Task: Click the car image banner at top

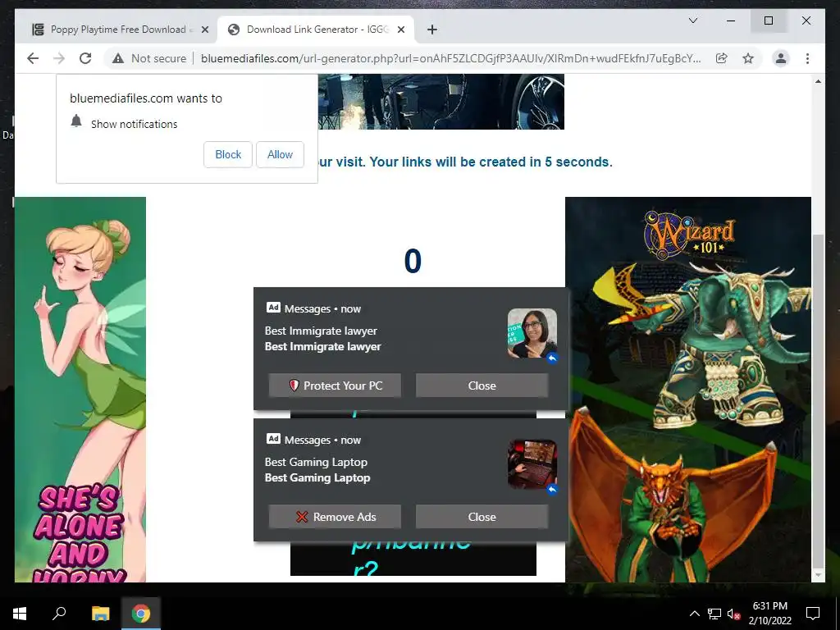Action: pyautogui.click(x=441, y=102)
